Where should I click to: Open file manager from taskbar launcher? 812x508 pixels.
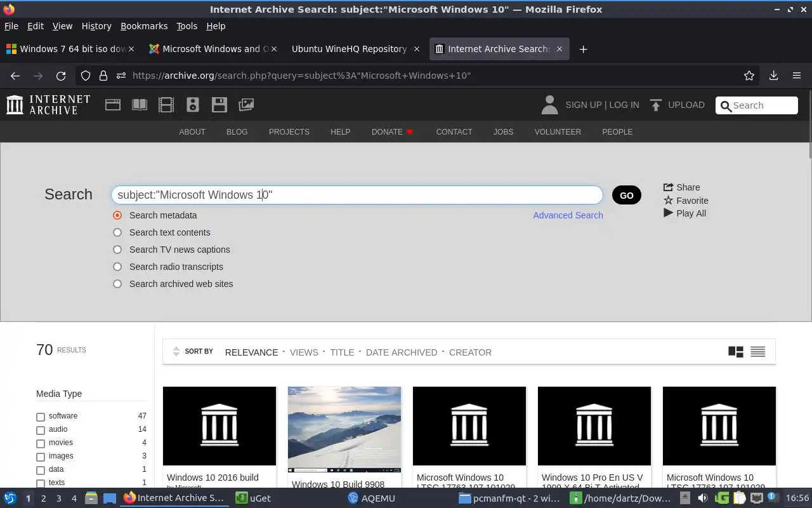pos(91,498)
